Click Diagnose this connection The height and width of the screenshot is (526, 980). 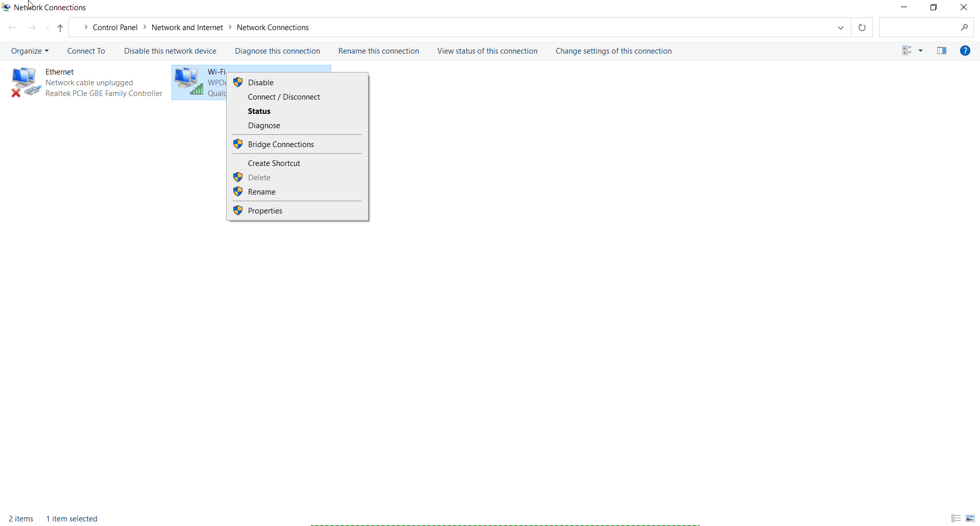point(278,51)
